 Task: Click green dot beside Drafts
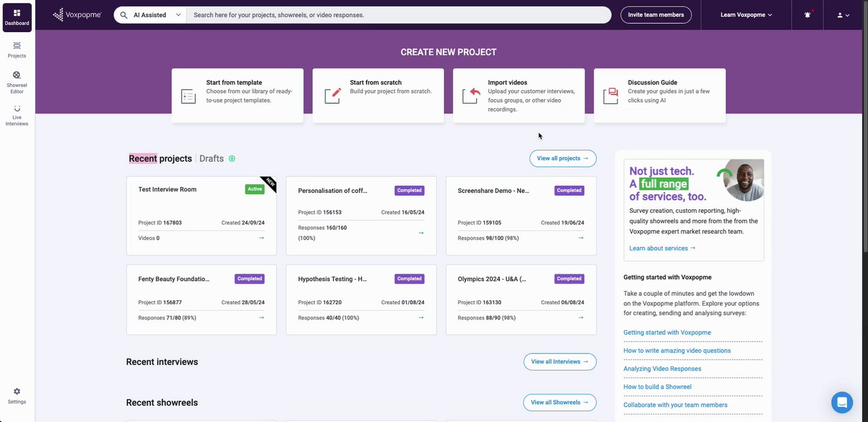[x=232, y=159]
